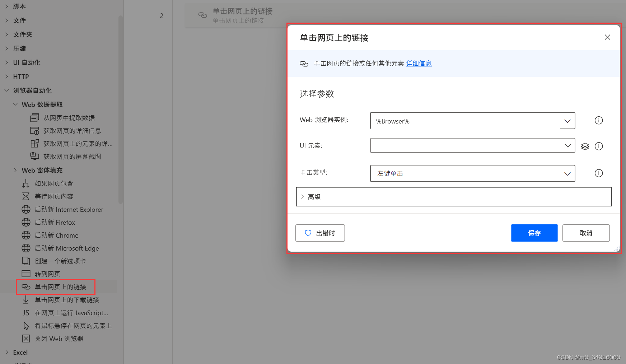Select the 获取网页的屏幕截图 action icon
Viewport: 626px width, 364px height.
pyautogui.click(x=35, y=156)
